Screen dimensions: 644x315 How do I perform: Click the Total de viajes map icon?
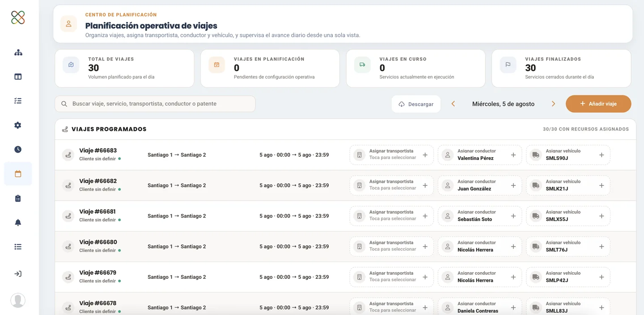[71, 64]
